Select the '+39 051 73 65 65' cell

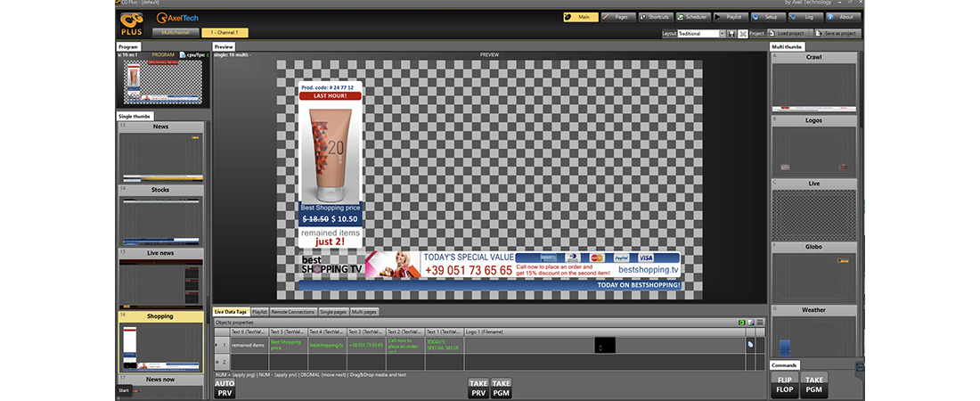[x=366, y=346]
